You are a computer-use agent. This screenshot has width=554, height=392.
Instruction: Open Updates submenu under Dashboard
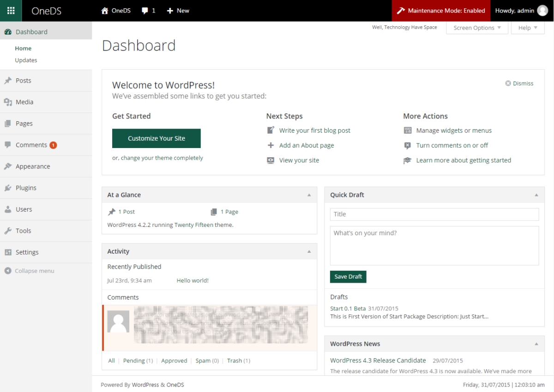pos(26,60)
